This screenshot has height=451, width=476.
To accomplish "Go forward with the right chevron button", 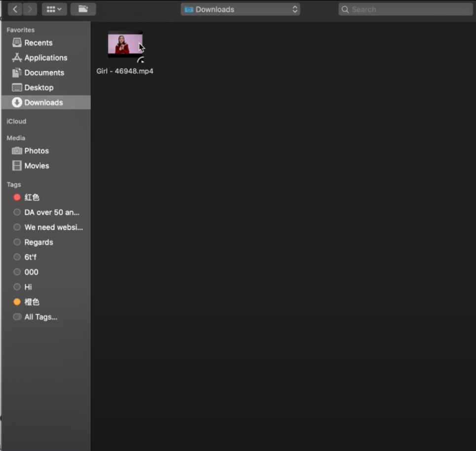I will [30, 9].
